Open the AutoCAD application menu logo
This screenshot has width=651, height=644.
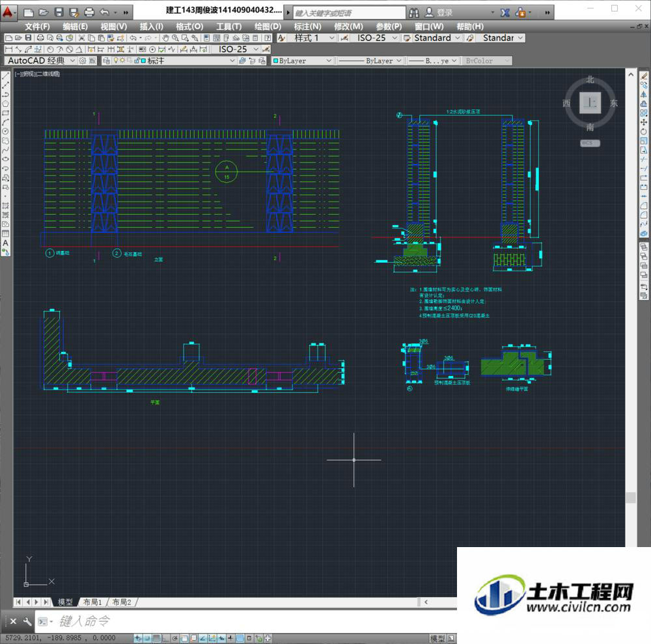point(7,12)
